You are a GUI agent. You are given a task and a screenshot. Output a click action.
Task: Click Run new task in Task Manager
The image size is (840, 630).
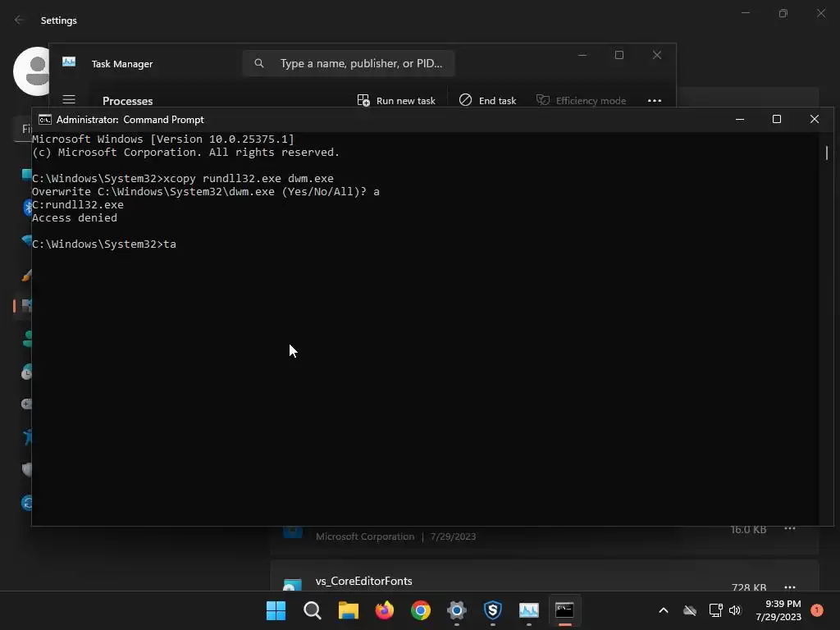point(396,100)
